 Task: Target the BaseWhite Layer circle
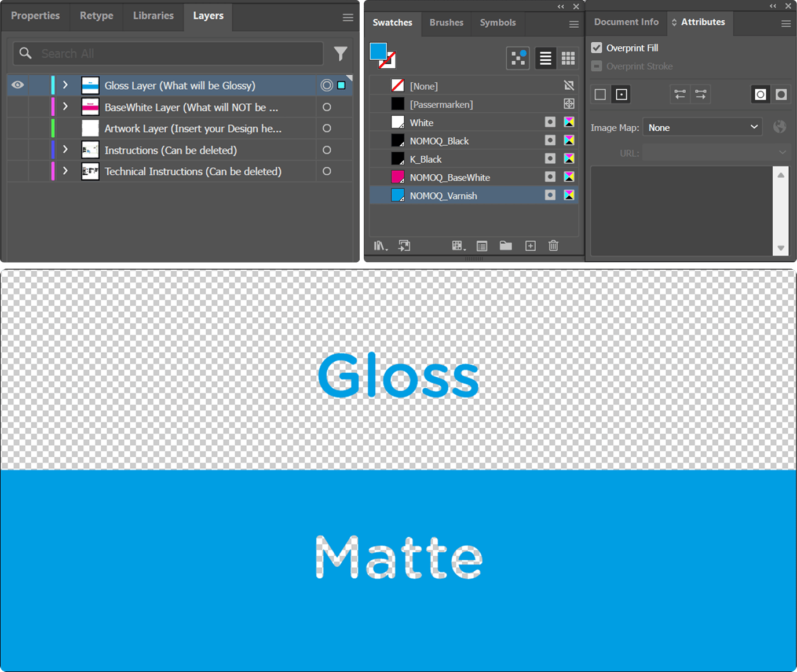coord(327,107)
